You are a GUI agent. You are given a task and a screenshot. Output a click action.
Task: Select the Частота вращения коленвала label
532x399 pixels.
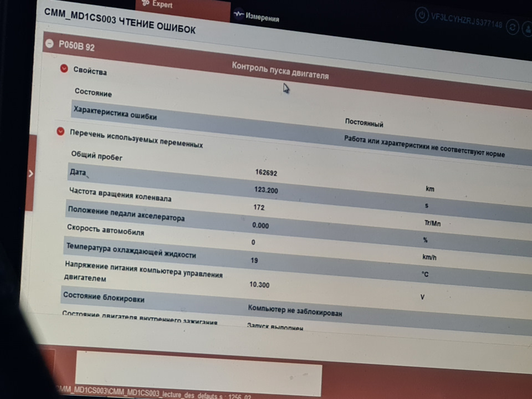click(x=120, y=195)
